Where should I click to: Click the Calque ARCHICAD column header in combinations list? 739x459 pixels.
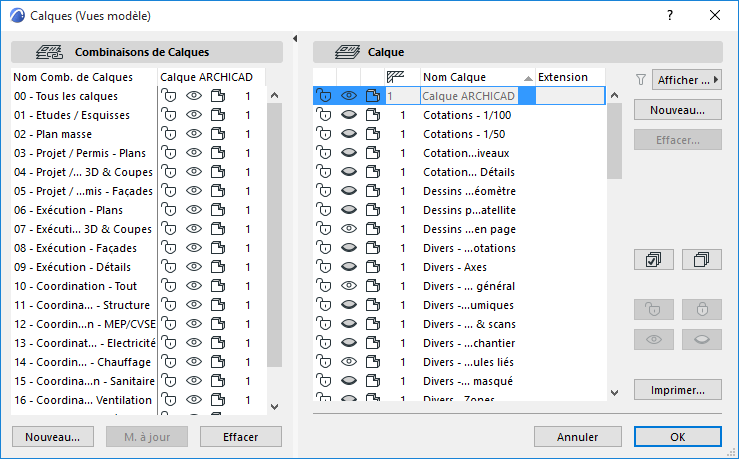(211, 77)
